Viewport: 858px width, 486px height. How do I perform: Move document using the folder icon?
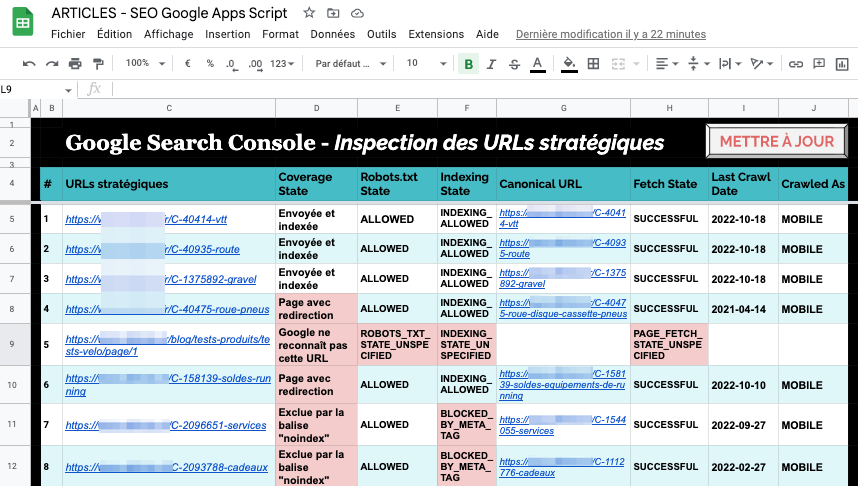[333, 13]
